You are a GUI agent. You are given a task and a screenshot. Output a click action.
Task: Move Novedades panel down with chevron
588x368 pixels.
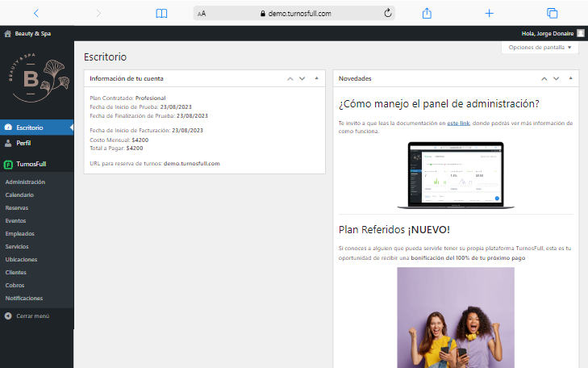coord(556,78)
